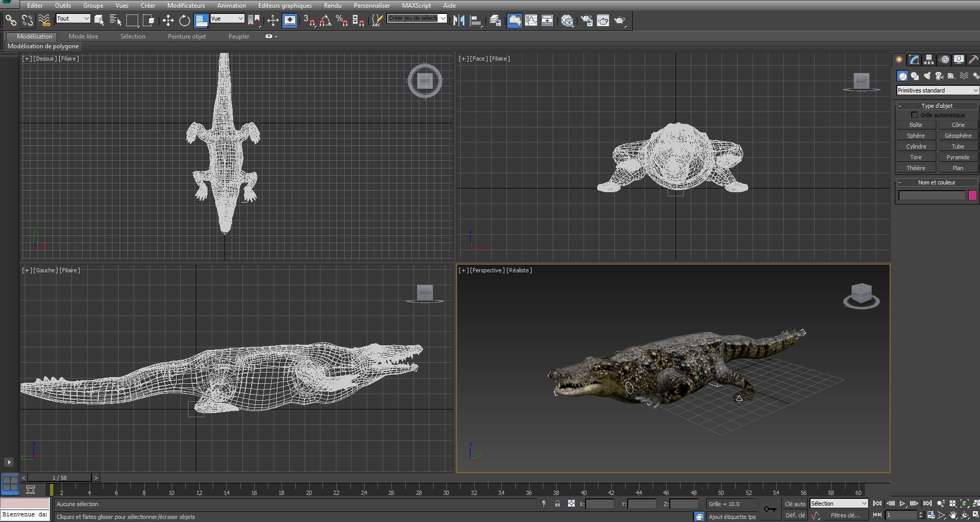980x522 pixels.
Task: Click the Align tool icon
Action: [x=476, y=21]
